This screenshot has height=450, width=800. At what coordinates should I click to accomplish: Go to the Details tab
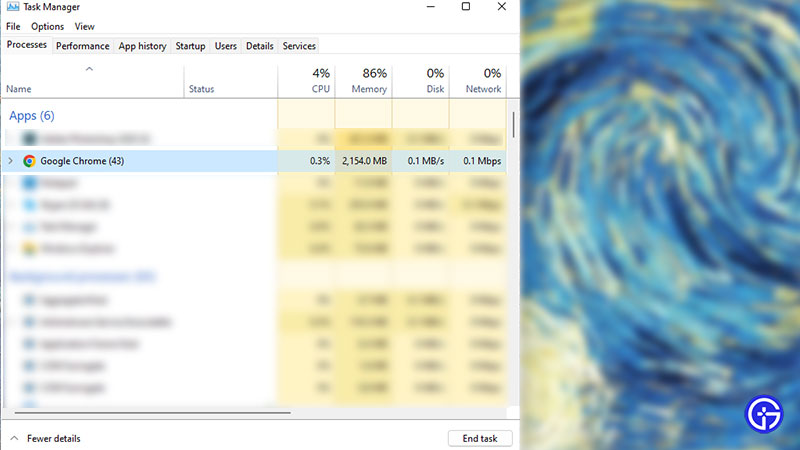coord(260,46)
